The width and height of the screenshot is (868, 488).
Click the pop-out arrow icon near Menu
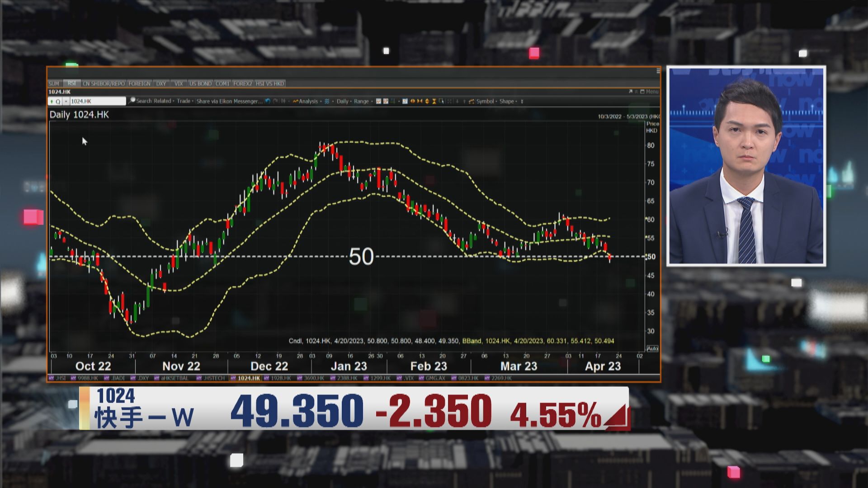click(x=631, y=92)
